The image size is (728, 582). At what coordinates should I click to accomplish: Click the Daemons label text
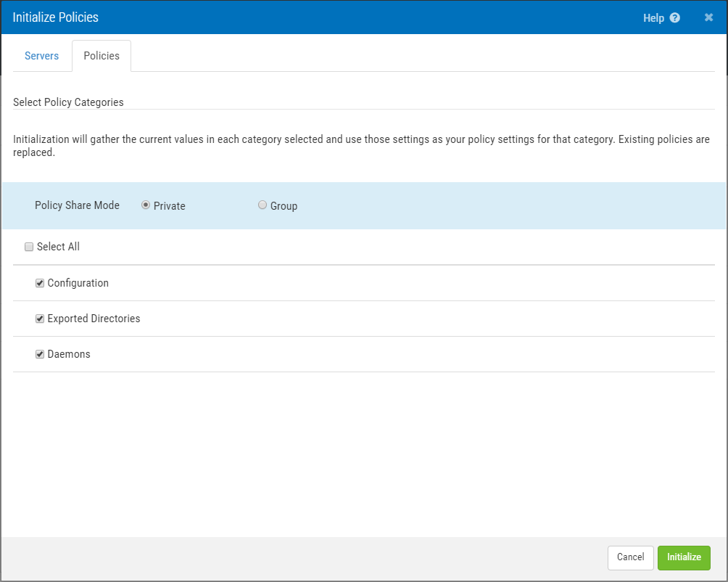pos(69,354)
